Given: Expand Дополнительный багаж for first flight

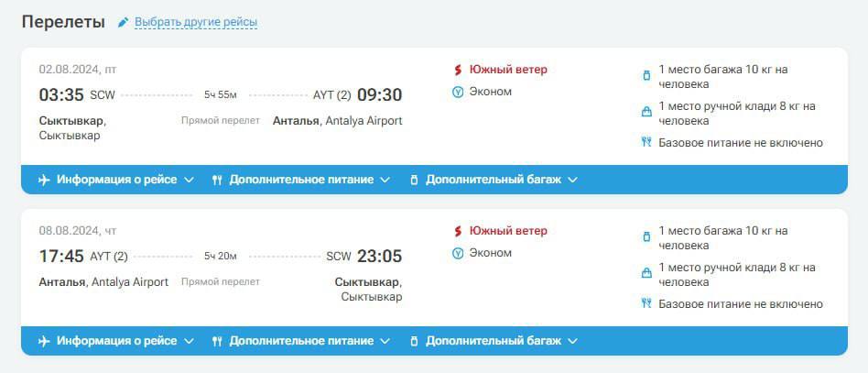Looking at the screenshot, I should [x=493, y=180].
